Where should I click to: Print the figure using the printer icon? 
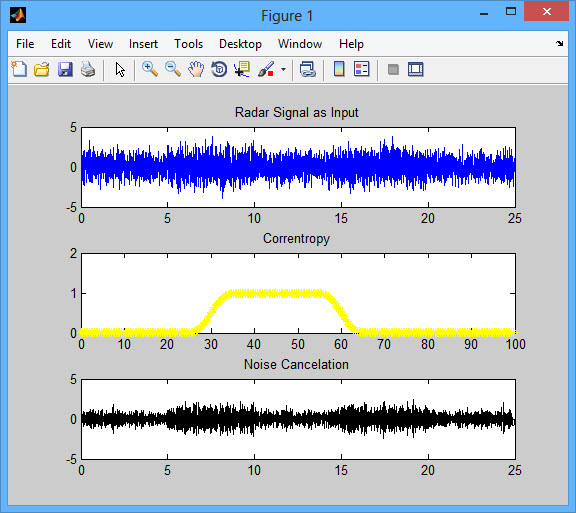(x=88, y=69)
